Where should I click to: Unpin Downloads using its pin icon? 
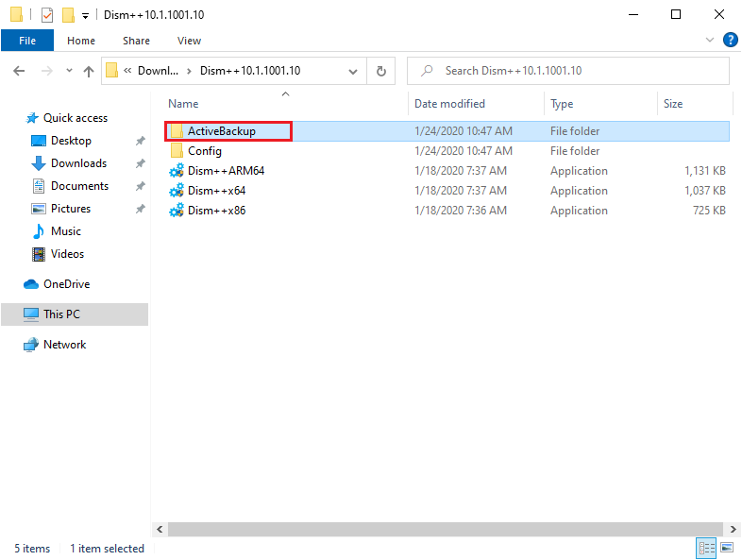(140, 163)
